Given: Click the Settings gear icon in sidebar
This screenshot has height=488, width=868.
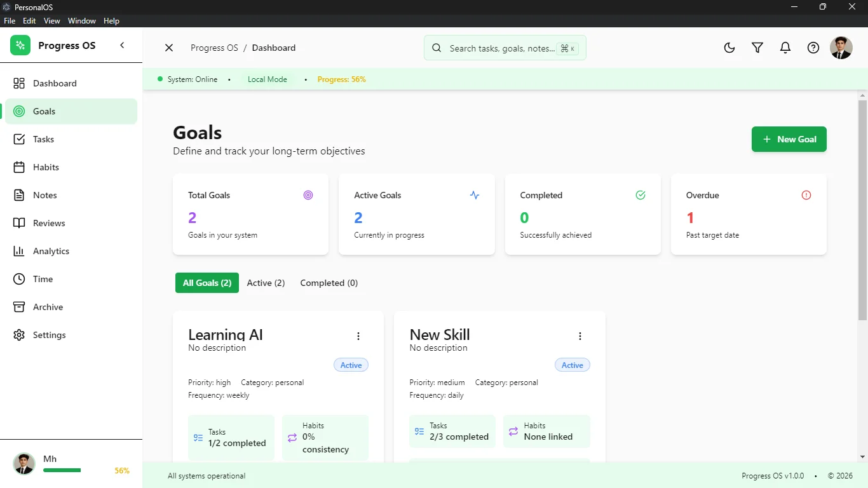Looking at the screenshot, I should coord(20,335).
